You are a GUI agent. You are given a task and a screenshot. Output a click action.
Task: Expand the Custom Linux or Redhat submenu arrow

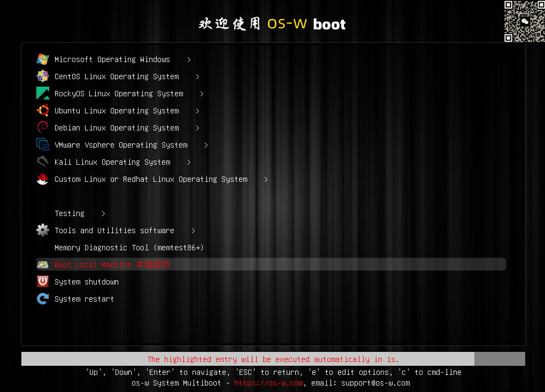(266, 179)
